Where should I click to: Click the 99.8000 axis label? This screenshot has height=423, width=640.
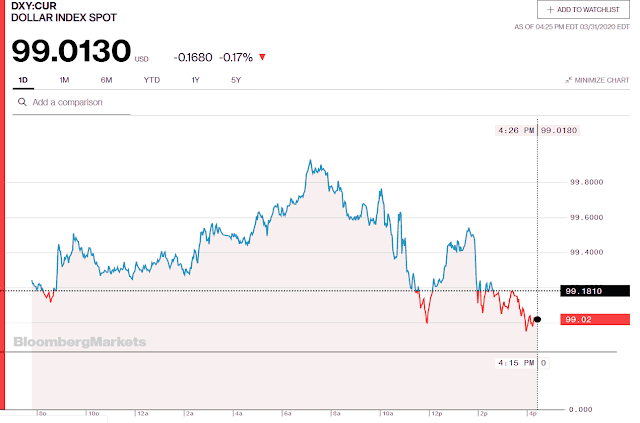click(x=587, y=182)
